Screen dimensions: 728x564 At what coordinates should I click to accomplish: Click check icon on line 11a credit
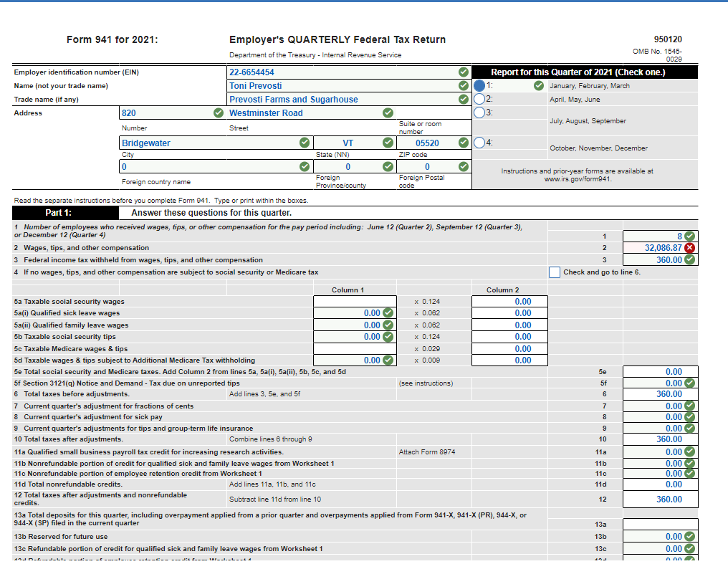click(x=690, y=451)
